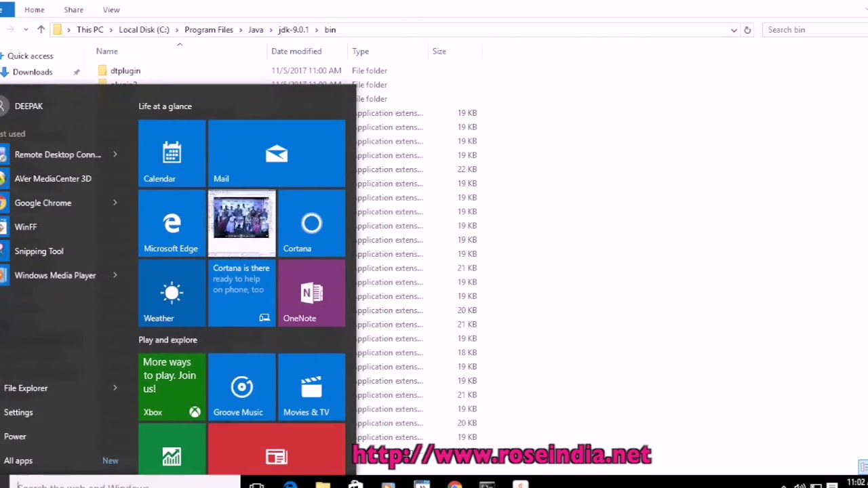Screen dimensions: 868x488
Task: Open the Weather tile
Action: click(172, 293)
